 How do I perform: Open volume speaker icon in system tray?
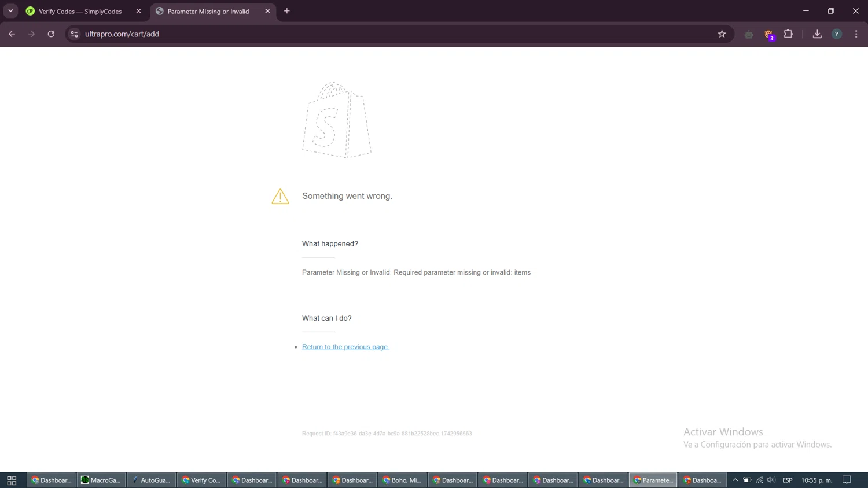771,480
